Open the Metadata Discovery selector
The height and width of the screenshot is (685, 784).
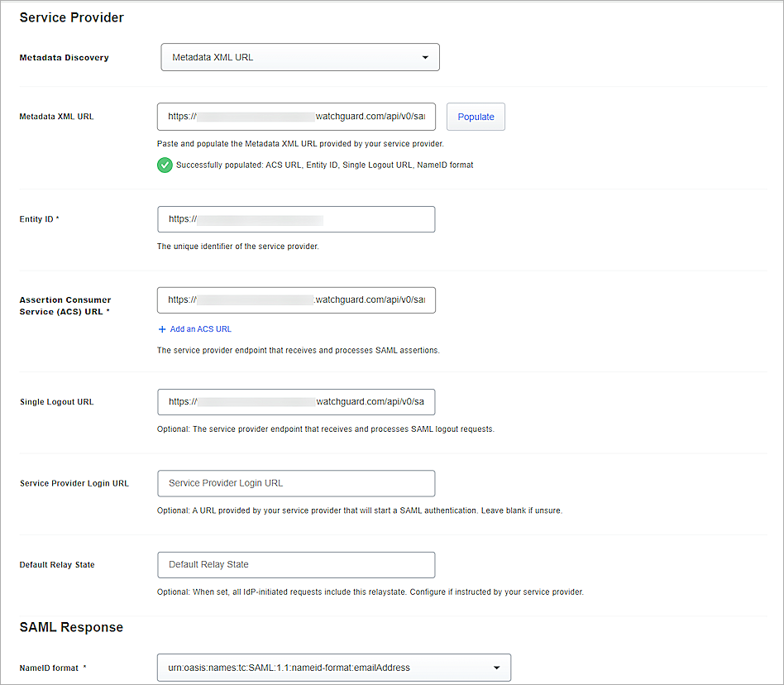(299, 57)
